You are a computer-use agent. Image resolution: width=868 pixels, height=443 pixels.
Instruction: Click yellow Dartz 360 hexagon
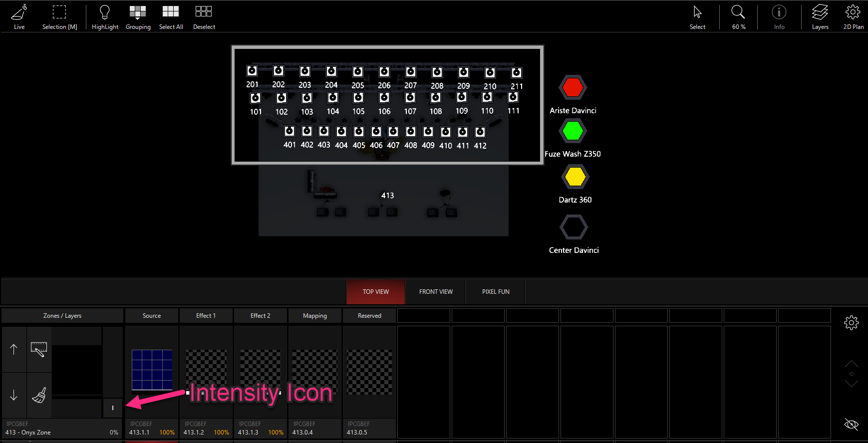point(575,177)
